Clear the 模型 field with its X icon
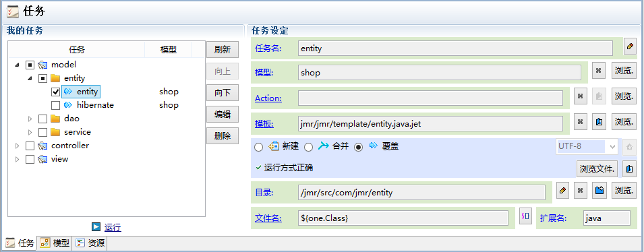 click(x=598, y=71)
